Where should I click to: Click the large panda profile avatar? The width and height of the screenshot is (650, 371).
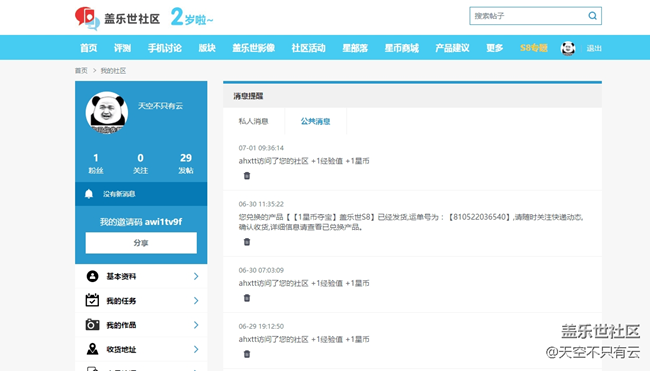pos(107,112)
